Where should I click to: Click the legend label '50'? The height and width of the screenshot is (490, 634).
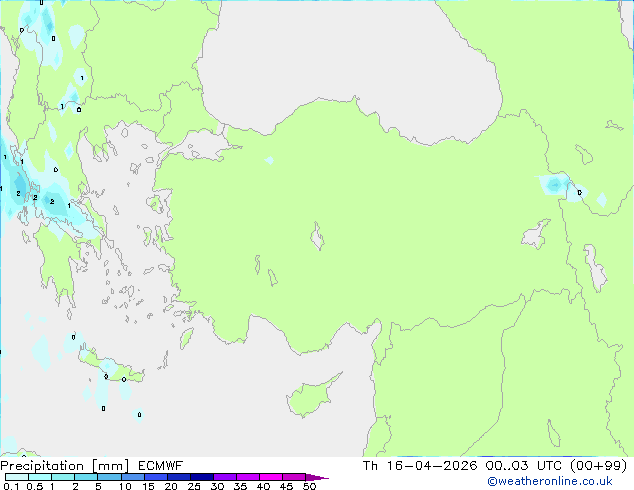(x=309, y=486)
